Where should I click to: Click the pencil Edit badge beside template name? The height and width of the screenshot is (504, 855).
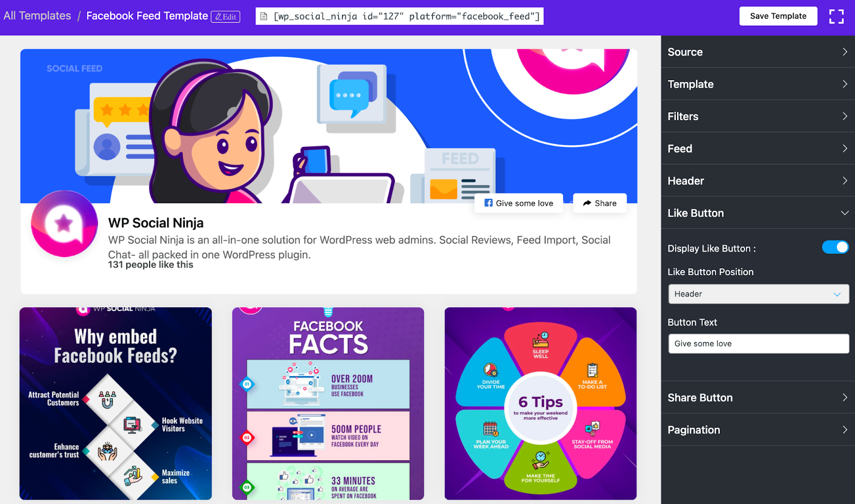click(226, 17)
